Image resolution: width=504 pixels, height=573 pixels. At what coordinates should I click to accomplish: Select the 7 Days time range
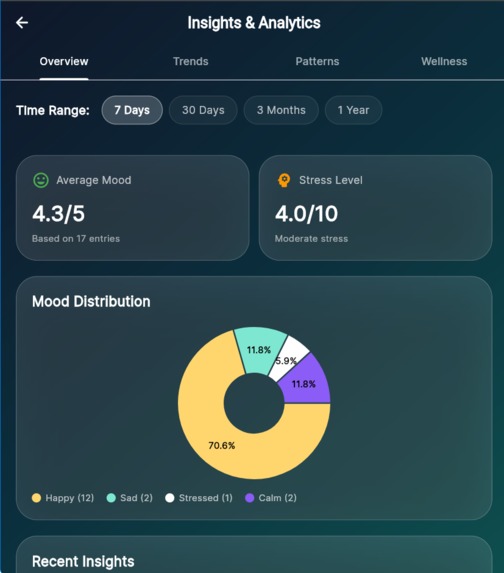pos(132,110)
